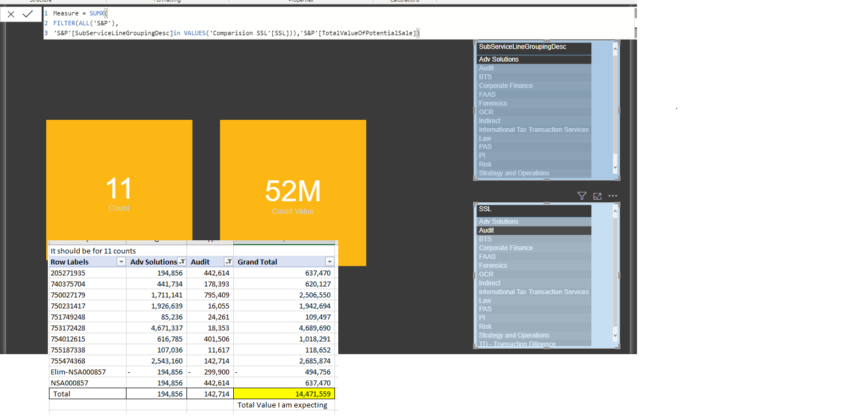Open the Adv Solutions column filter dropdown
The width and height of the screenshot is (868, 419).
tap(182, 262)
